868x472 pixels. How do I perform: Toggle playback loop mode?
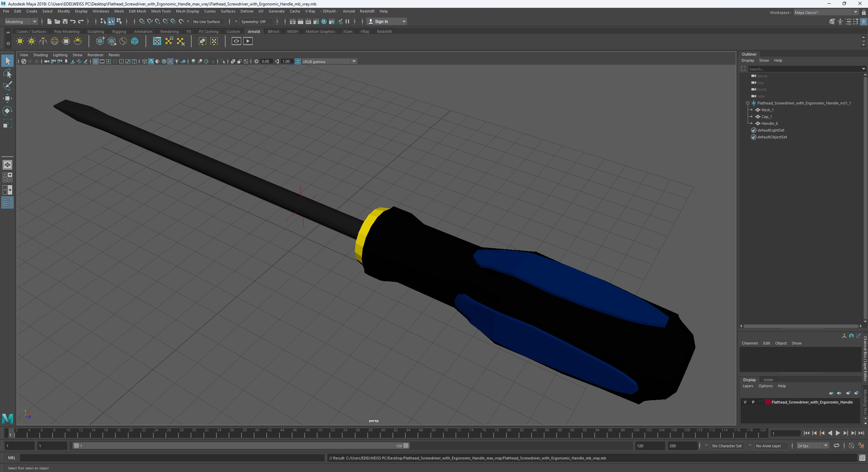[836, 446]
